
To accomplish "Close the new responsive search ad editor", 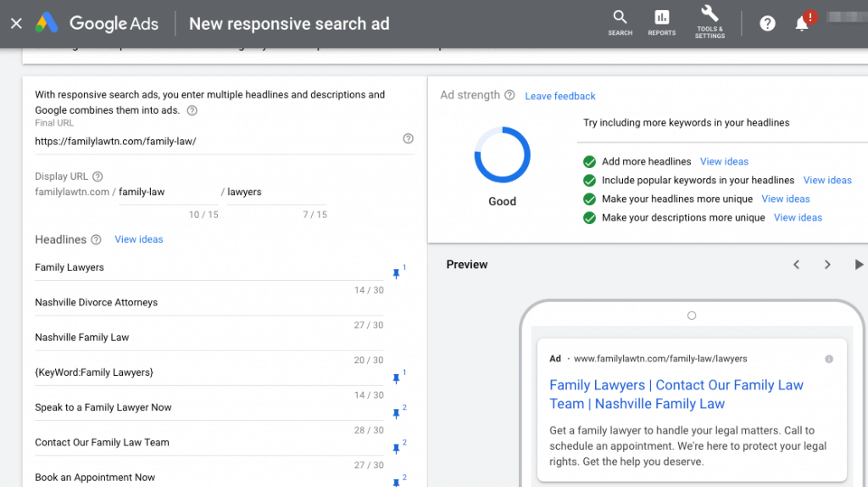I will [x=16, y=23].
